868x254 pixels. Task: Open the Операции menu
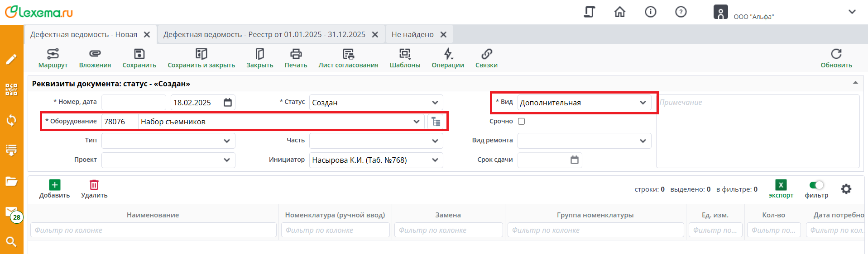tap(448, 54)
